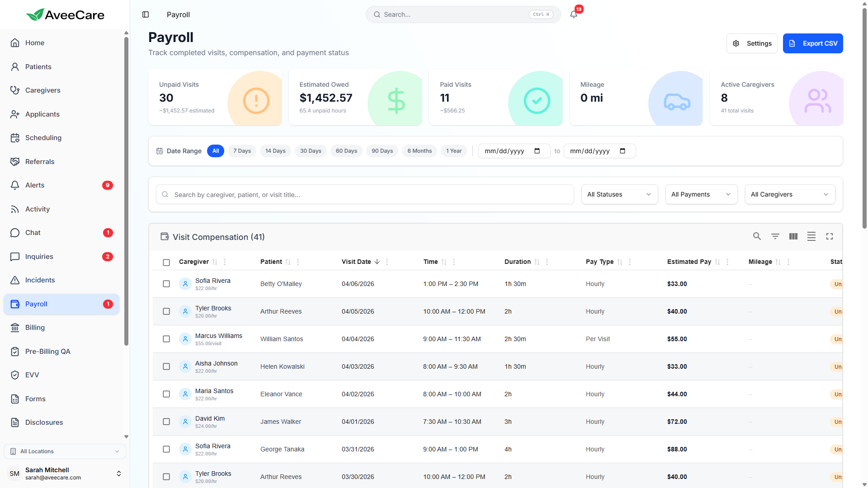
Task: Focus the caregiver/patient search field
Action: click(x=365, y=195)
